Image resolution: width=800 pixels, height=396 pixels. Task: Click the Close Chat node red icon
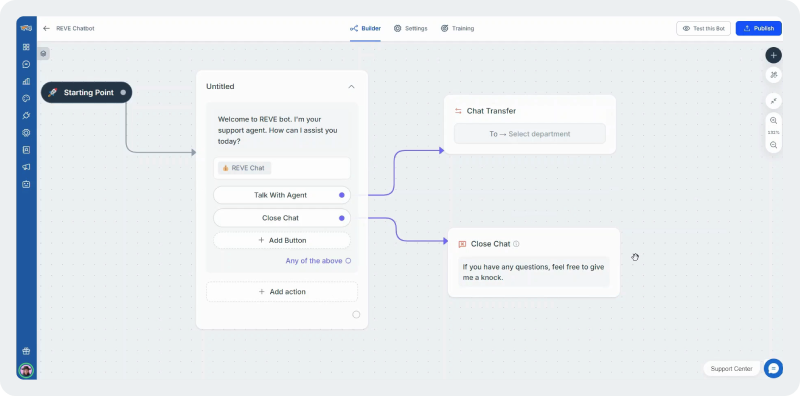(462, 244)
